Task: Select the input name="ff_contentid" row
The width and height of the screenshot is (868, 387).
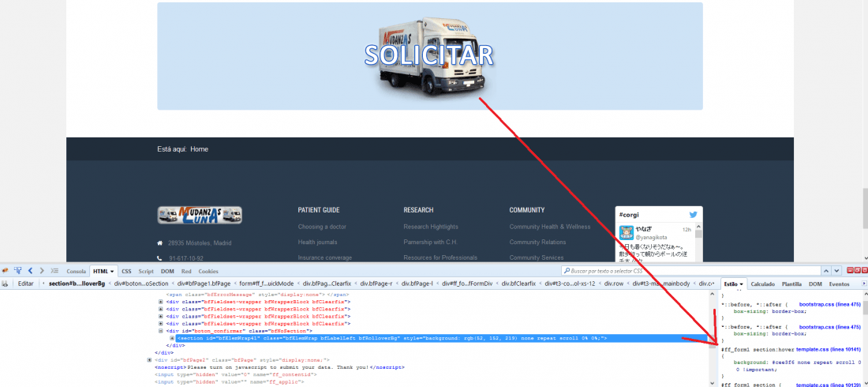Action: click(236, 375)
